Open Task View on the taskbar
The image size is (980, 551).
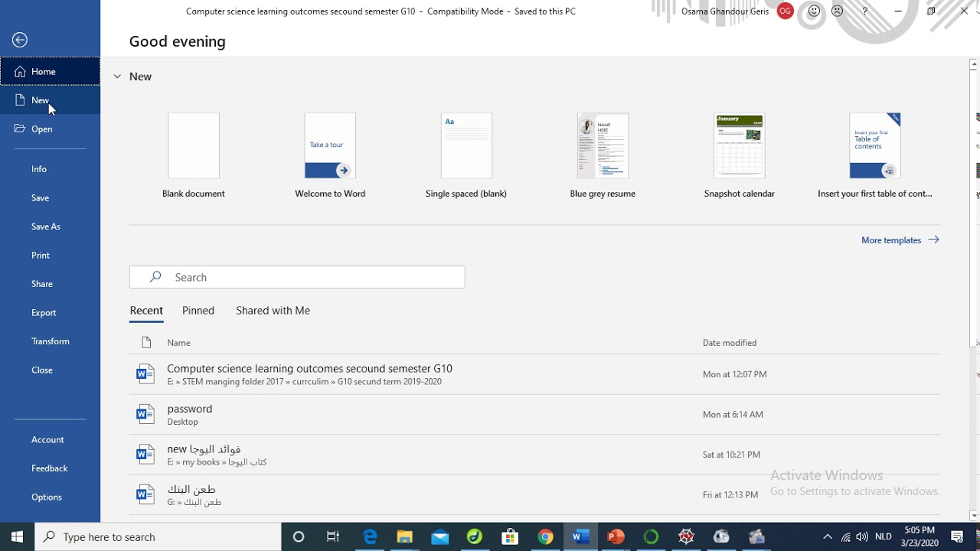click(x=333, y=536)
